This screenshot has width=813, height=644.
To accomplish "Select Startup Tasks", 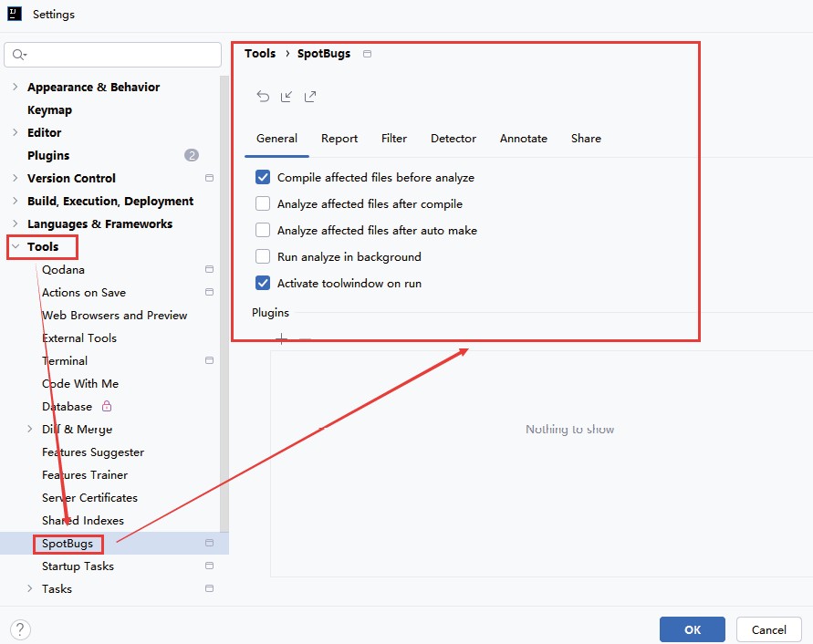I will click(78, 566).
